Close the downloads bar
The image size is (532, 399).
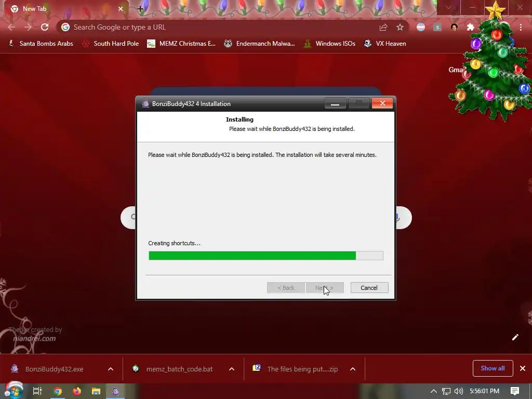[523, 368]
